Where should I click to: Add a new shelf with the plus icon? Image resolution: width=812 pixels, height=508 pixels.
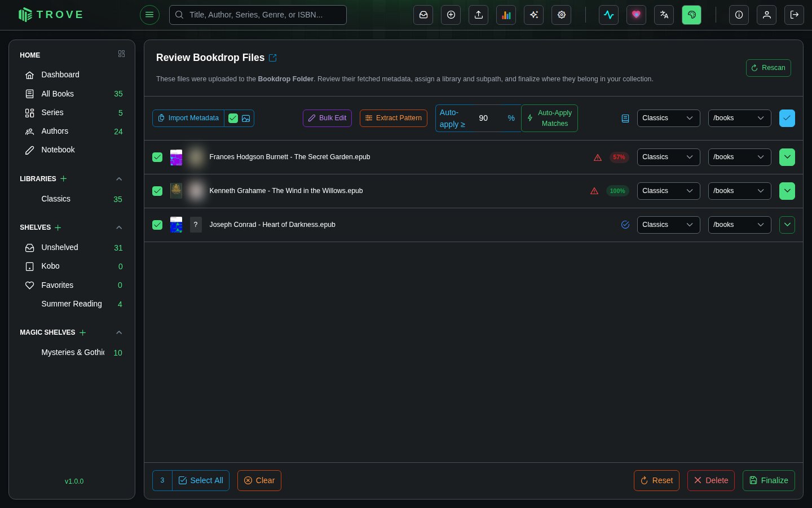58,227
